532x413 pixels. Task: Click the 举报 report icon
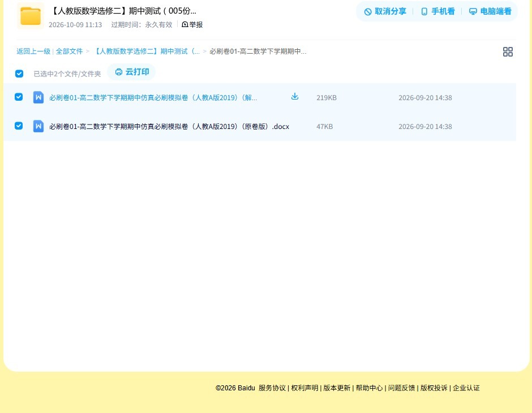[x=185, y=24]
